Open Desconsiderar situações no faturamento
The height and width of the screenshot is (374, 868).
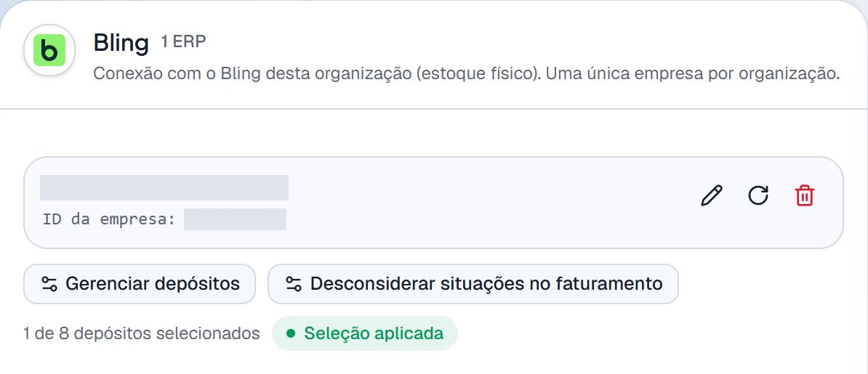pyautogui.click(x=473, y=284)
